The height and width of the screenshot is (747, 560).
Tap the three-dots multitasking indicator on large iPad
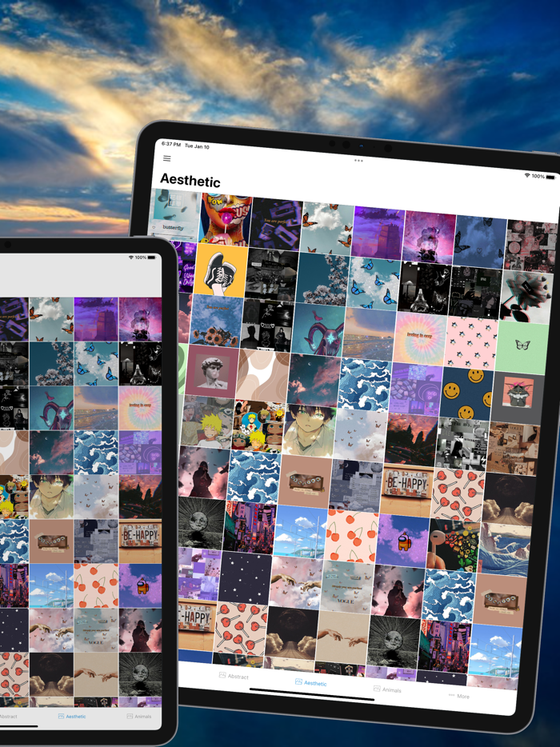click(x=358, y=161)
